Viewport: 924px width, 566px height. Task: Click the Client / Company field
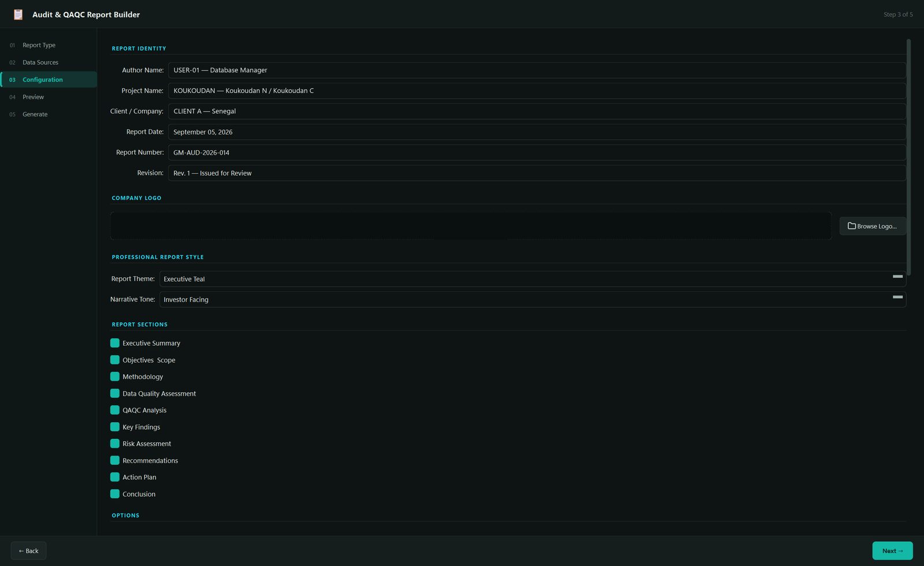[x=537, y=111]
